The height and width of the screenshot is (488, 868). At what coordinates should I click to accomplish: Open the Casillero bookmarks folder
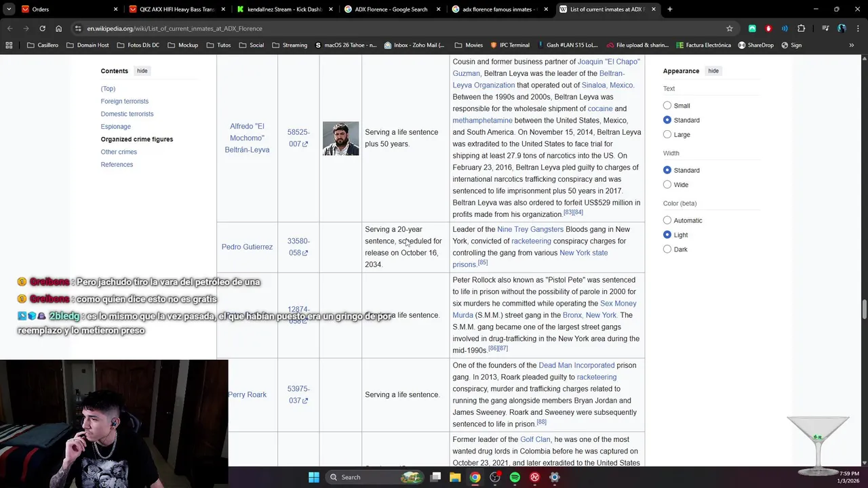tap(43, 45)
